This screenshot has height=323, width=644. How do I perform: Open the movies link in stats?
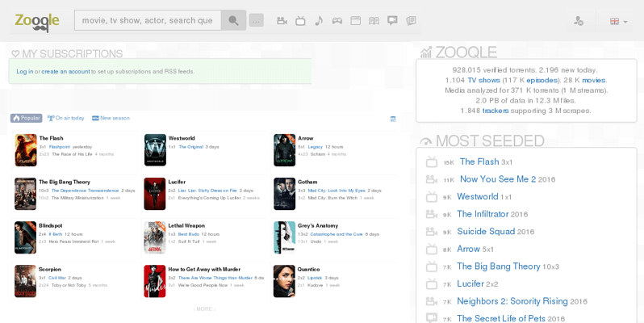point(594,80)
